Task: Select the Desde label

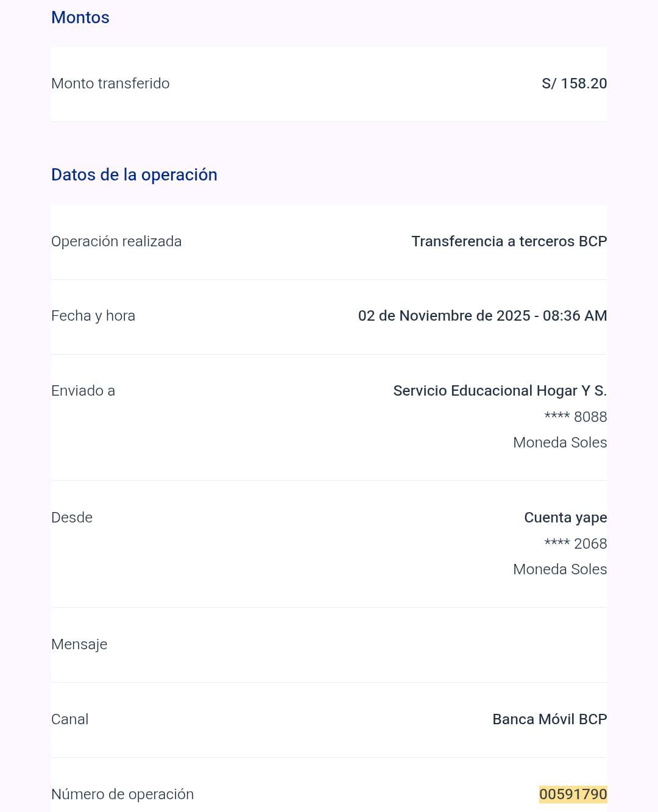Action: [72, 518]
